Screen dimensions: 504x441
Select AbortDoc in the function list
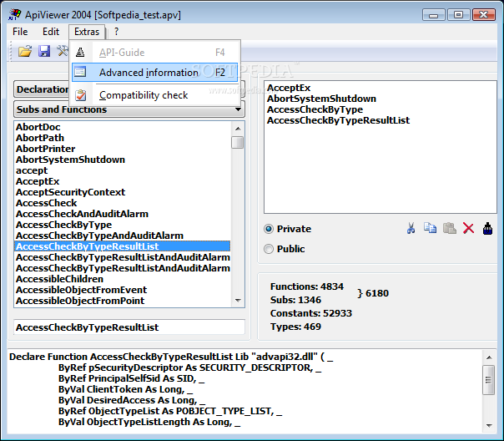click(38, 127)
